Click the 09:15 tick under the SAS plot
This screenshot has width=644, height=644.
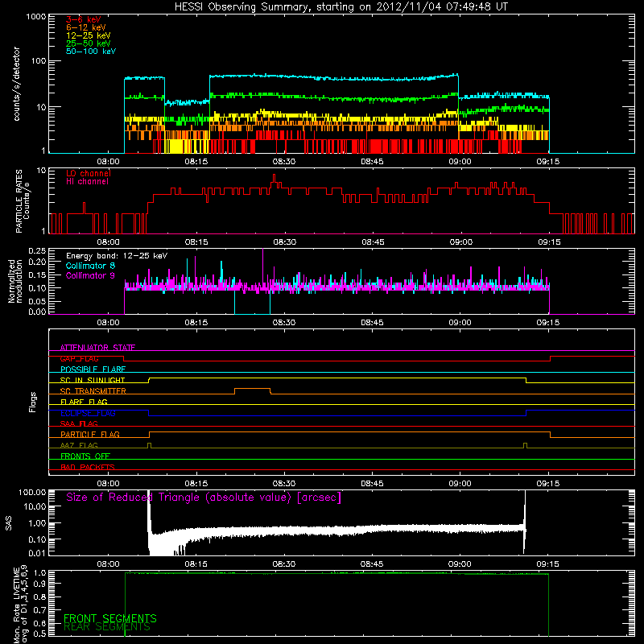548,564
